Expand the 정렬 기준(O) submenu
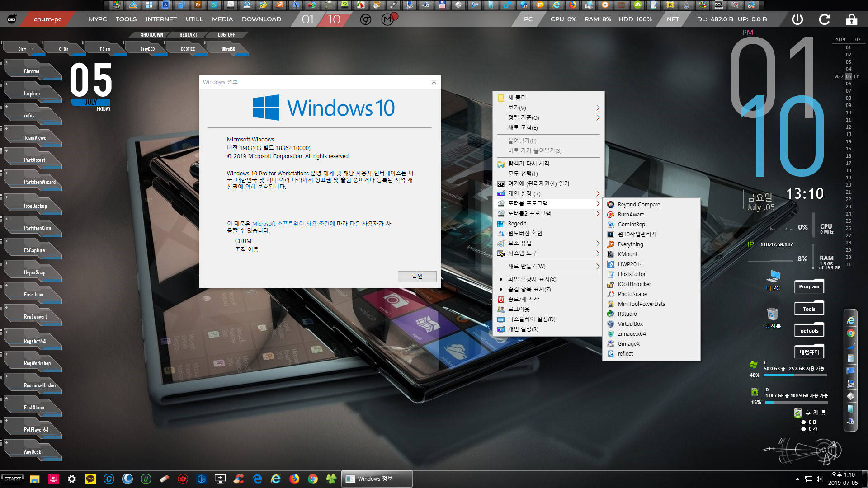The image size is (868, 488). [548, 117]
